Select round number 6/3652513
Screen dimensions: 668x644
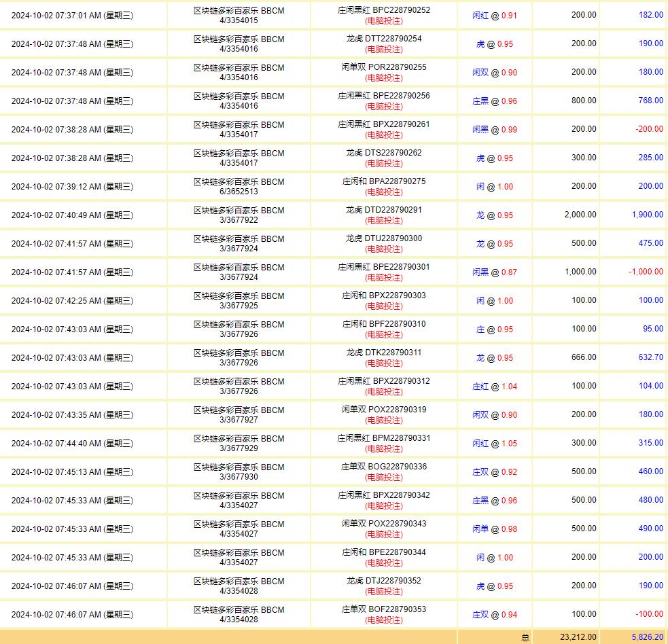pyautogui.click(x=239, y=192)
